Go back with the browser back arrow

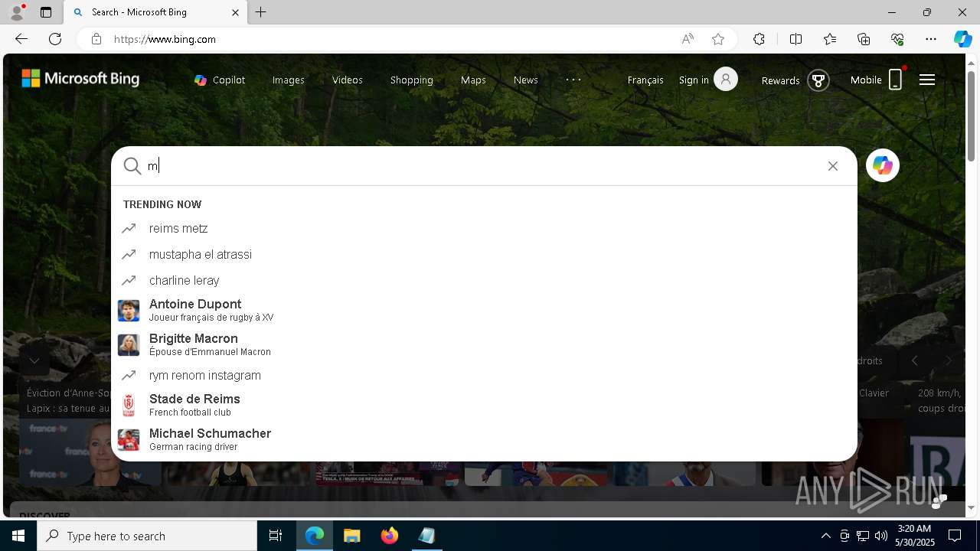click(x=21, y=39)
